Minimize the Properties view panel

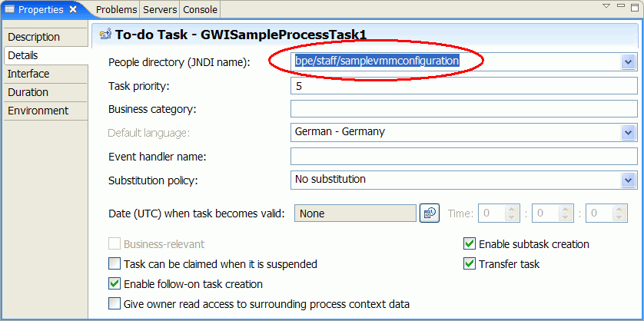point(621,5)
